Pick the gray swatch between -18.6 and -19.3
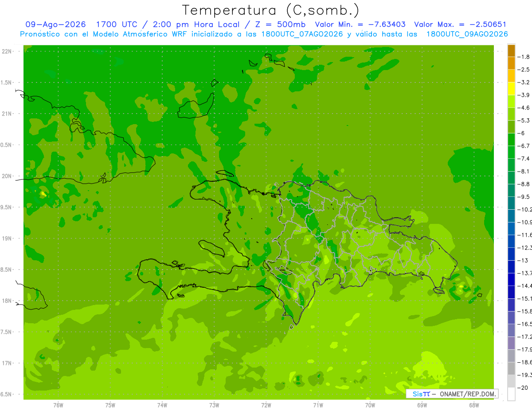Screen dimensions: 532x411 tap(511, 368)
